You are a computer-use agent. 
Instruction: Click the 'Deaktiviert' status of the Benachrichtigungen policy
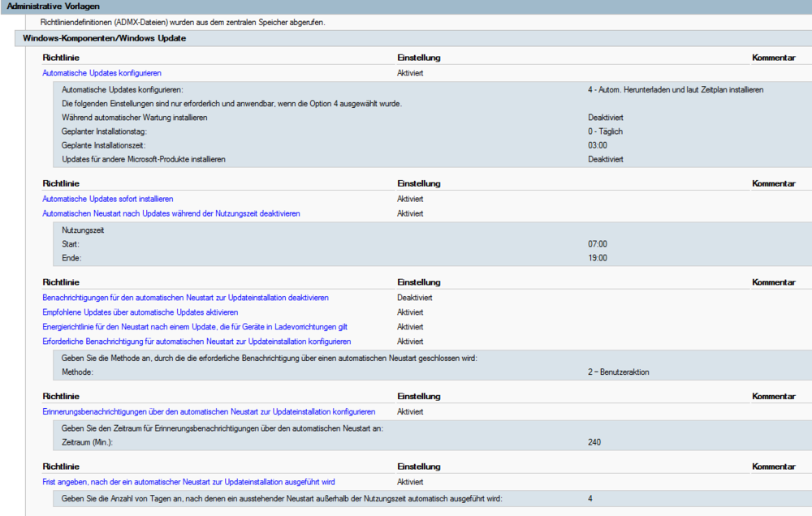[x=414, y=298]
